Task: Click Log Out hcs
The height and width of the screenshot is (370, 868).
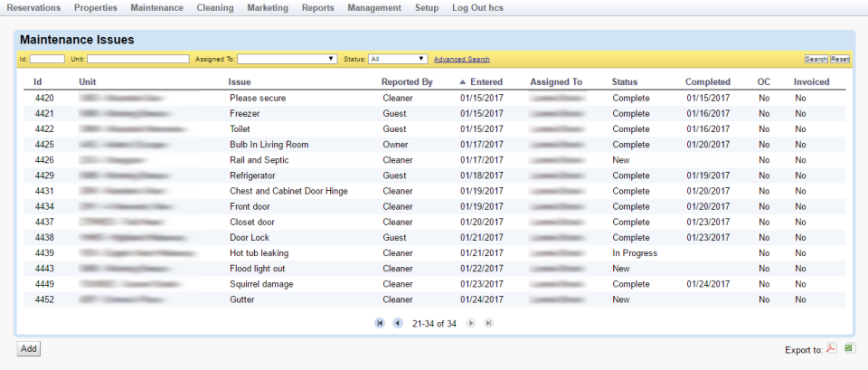Action: coord(477,8)
